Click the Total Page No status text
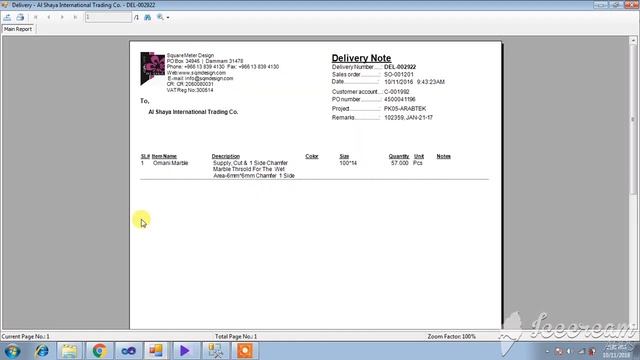 point(236,337)
